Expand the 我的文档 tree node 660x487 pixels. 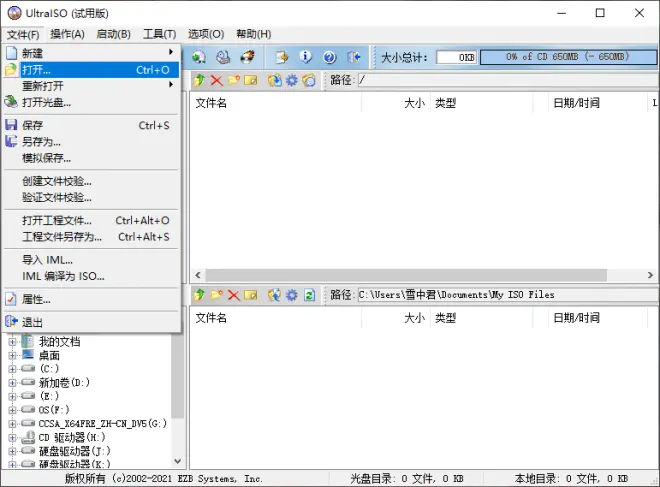12,342
